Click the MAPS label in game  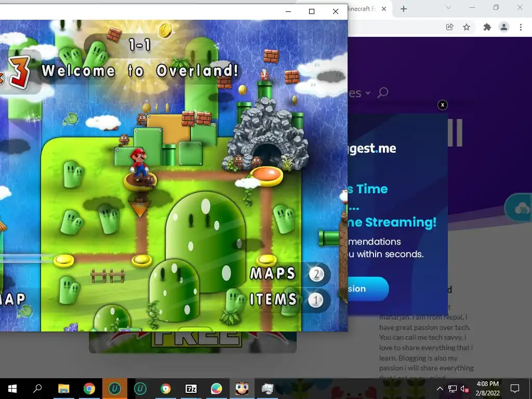coord(272,273)
